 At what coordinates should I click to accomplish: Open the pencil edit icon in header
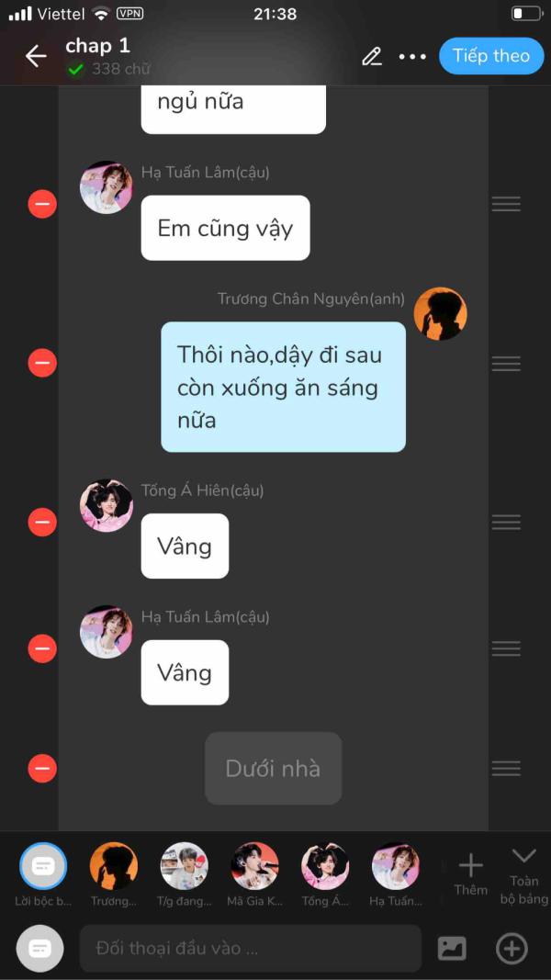click(x=372, y=56)
